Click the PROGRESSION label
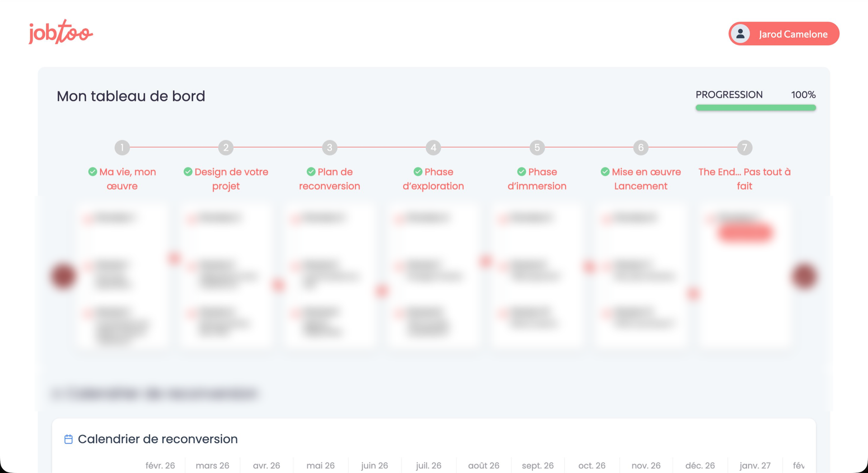868x473 pixels. coord(729,95)
